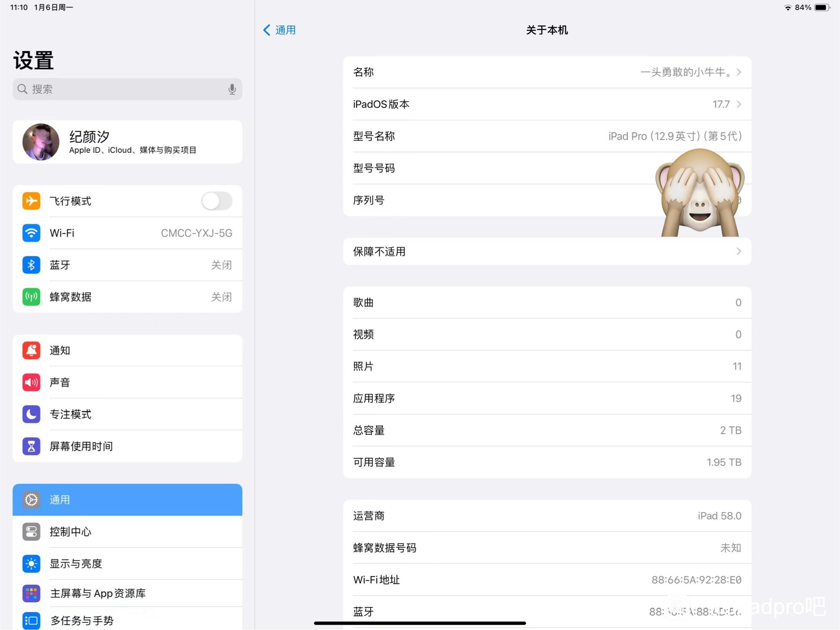Tap the red Notifications bell icon
The height and width of the screenshot is (630, 840).
point(31,350)
